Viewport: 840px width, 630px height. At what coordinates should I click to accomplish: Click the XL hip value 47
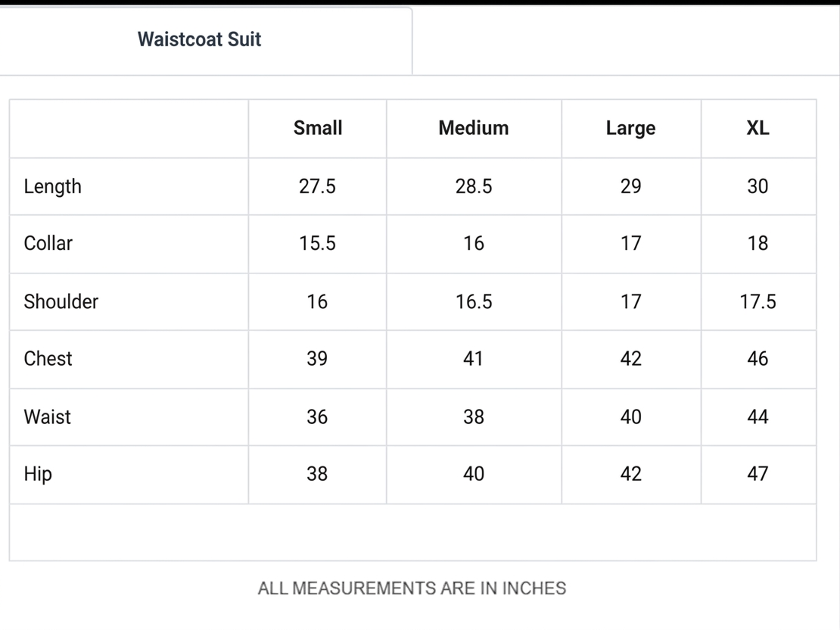(758, 474)
